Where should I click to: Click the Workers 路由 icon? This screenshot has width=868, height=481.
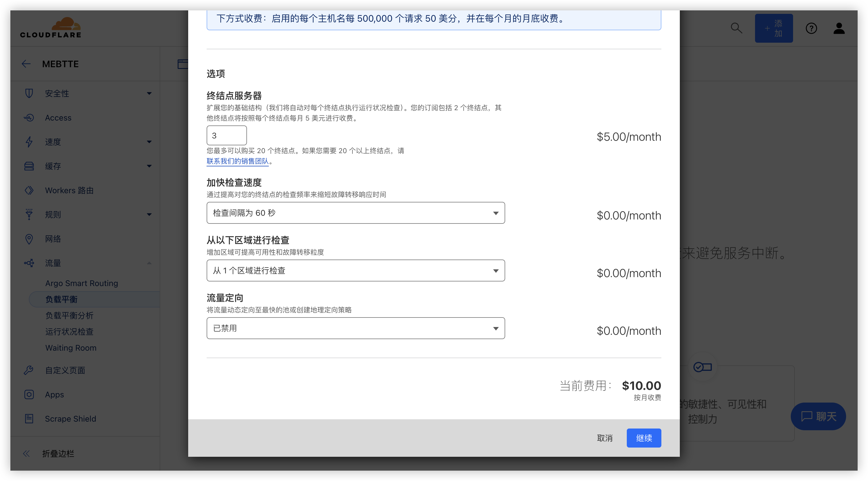(x=29, y=190)
